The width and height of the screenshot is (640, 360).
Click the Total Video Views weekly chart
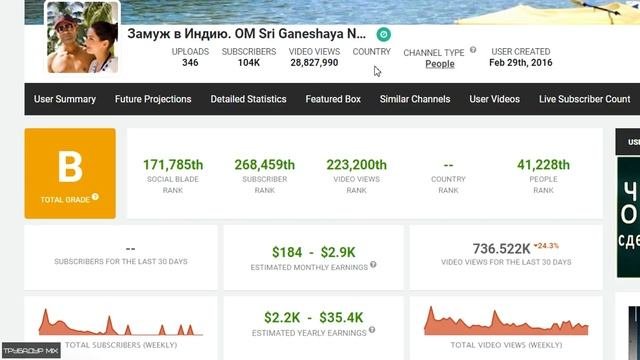506,321
